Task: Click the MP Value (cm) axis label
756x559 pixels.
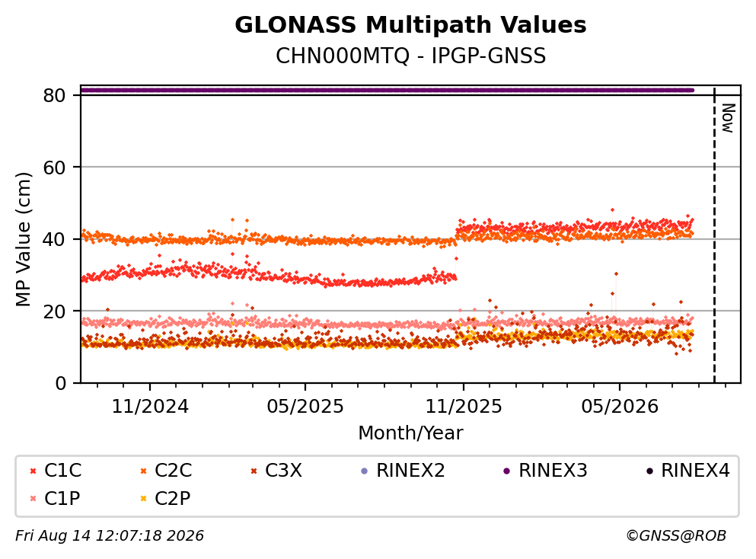Action: (23, 239)
